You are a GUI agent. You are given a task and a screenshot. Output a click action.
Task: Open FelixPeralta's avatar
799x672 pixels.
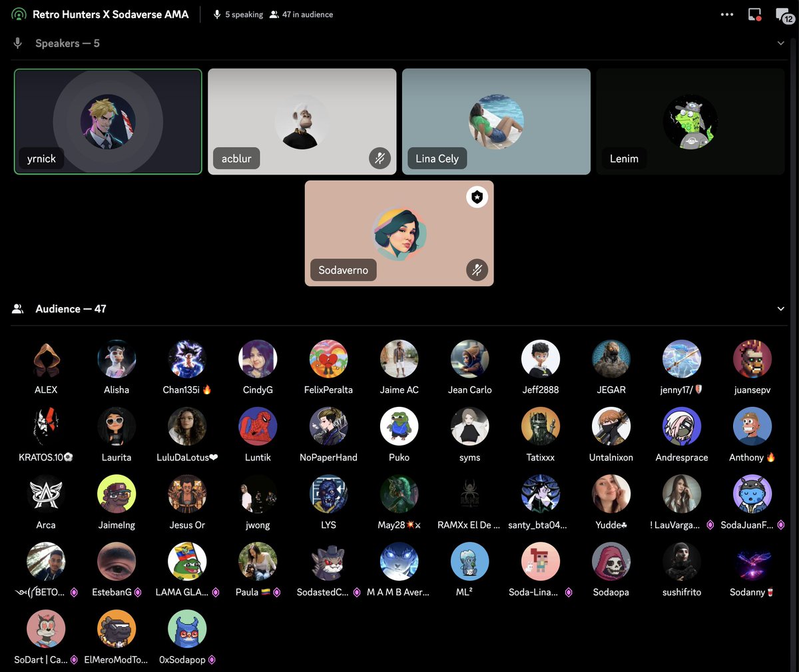328,359
